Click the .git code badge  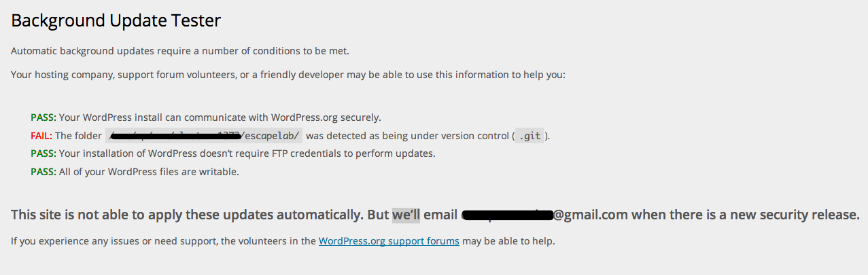[530, 136]
